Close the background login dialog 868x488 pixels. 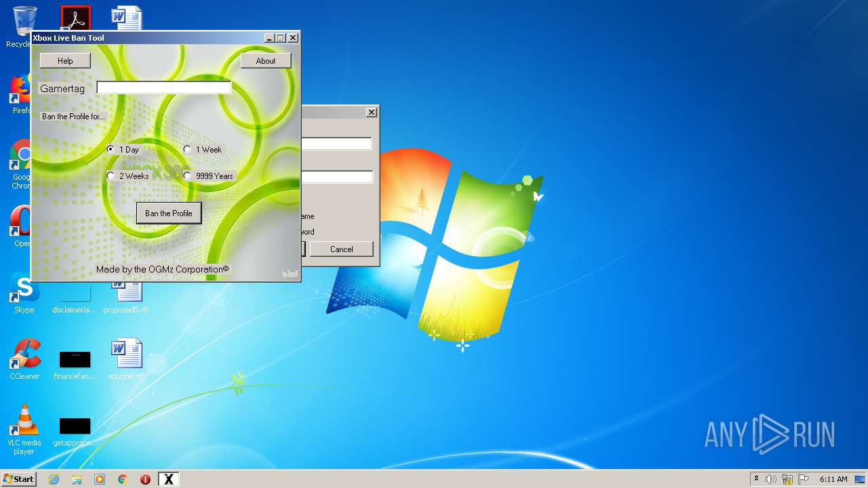pyautogui.click(x=371, y=113)
